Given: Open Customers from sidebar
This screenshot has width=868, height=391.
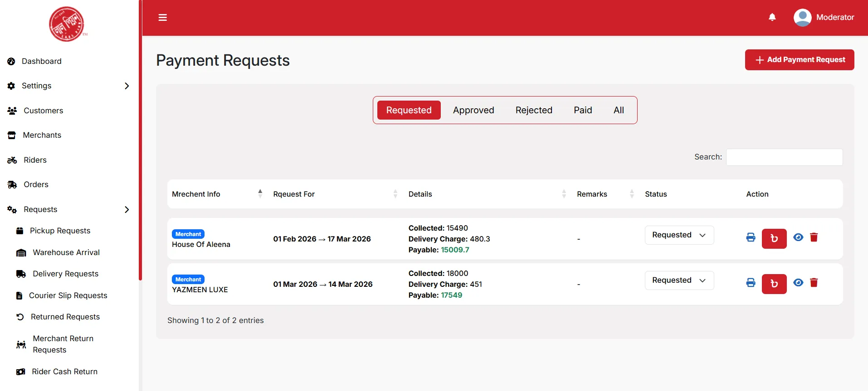Looking at the screenshot, I should point(44,111).
